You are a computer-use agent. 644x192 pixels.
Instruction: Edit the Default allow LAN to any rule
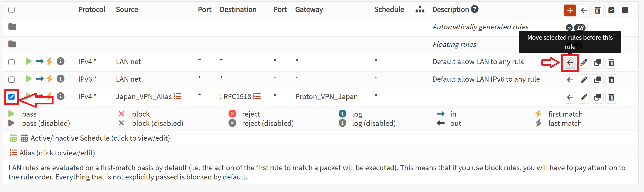(x=584, y=62)
